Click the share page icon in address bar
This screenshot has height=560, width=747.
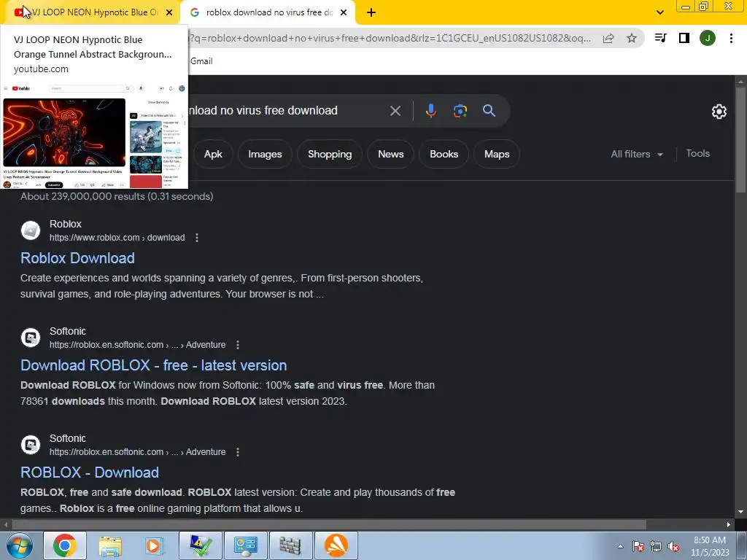608,38
